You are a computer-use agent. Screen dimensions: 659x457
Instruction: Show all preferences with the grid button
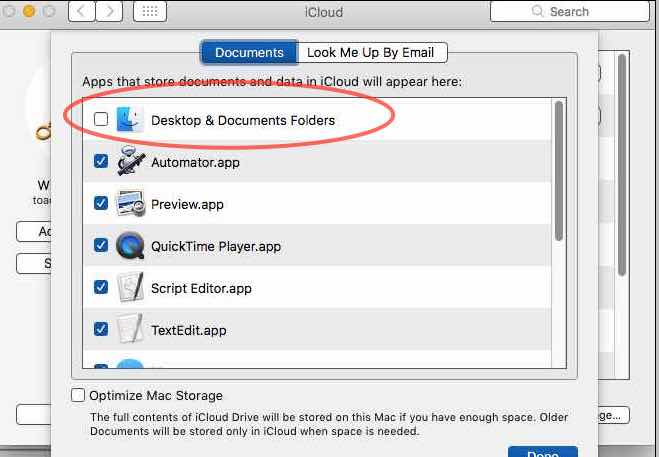click(150, 11)
